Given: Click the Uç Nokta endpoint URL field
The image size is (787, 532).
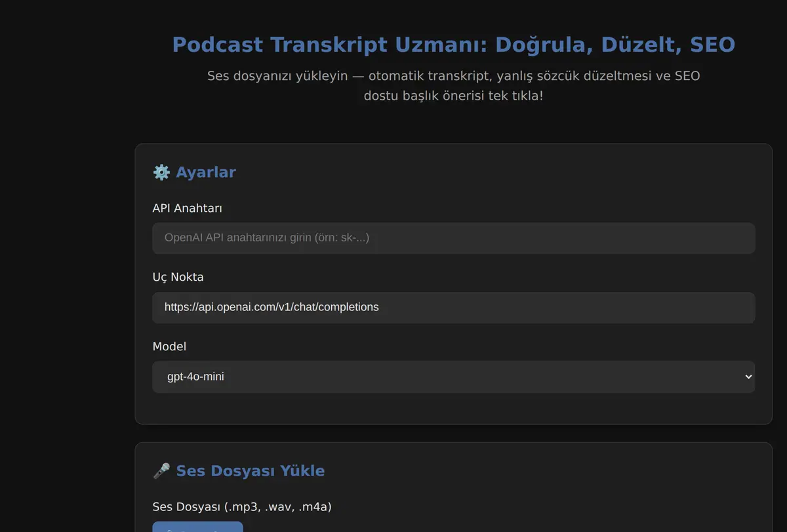Looking at the screenshot, I should (x=454, y=308).
